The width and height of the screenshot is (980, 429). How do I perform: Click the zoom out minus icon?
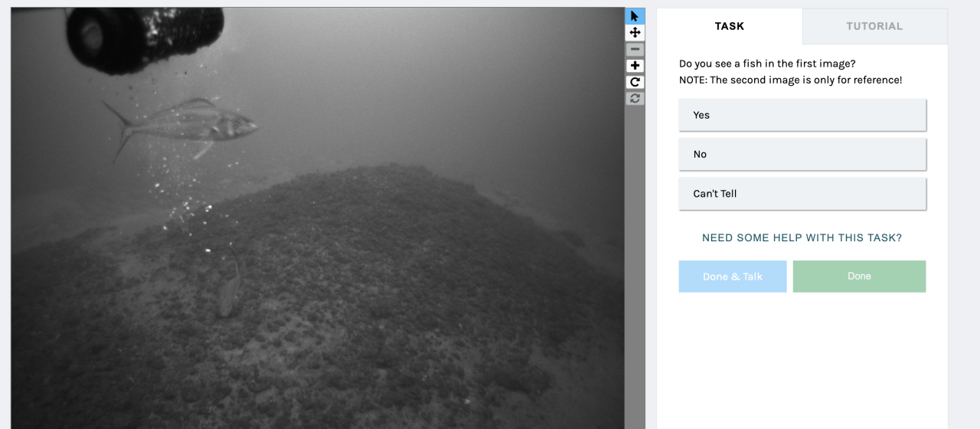click(635, 49)
